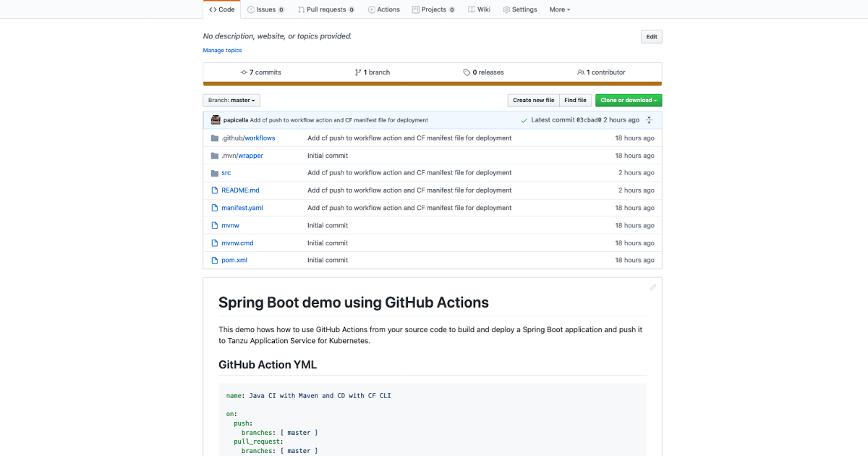This screenshot has height=456, width=868.
Task: Click the Find file button
Action: coord(576,101)
